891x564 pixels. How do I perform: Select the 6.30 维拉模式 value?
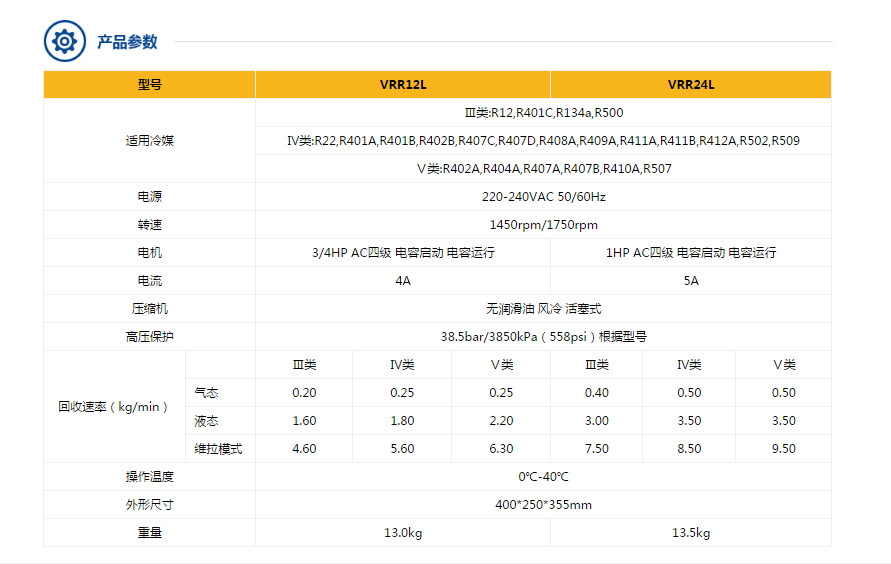(x=501, y=449)
